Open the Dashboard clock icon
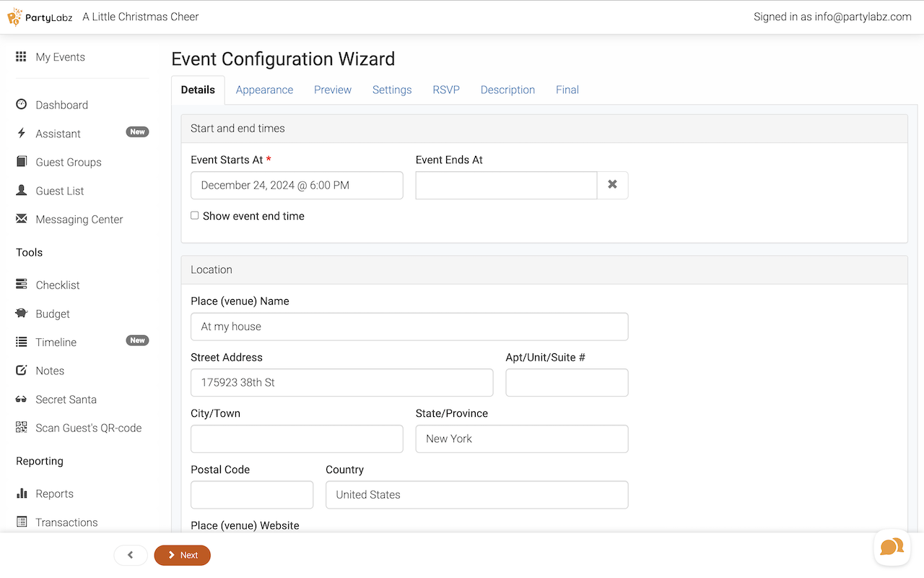924x578 pixels. [22, 105]
